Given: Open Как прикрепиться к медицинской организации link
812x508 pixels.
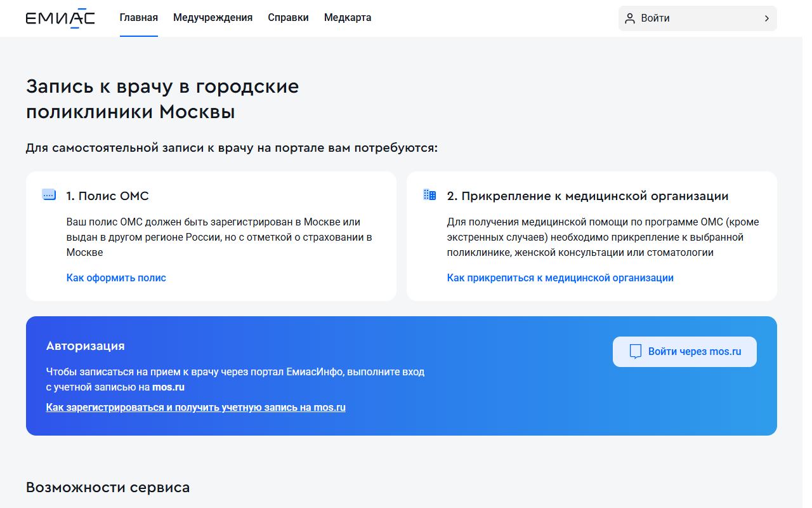Looking at the screenshot, I should [560, 277].
